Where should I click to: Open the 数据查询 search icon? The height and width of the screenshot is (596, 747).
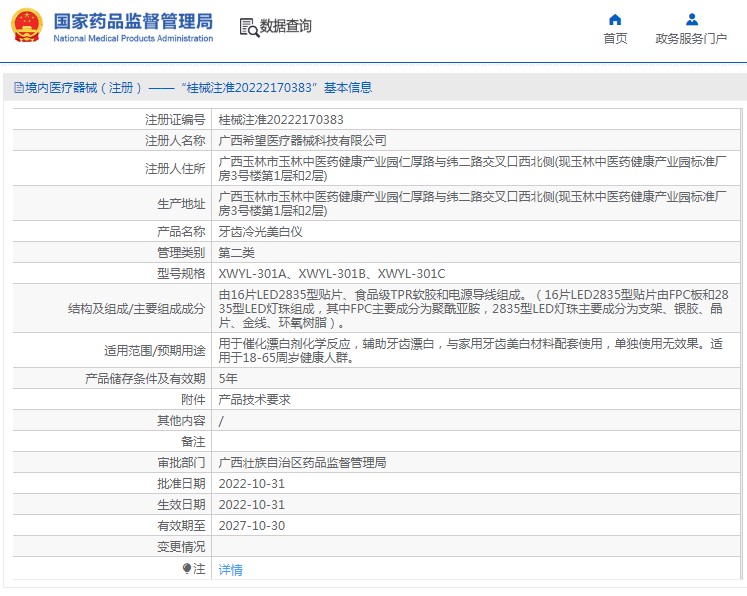(249, 28)
